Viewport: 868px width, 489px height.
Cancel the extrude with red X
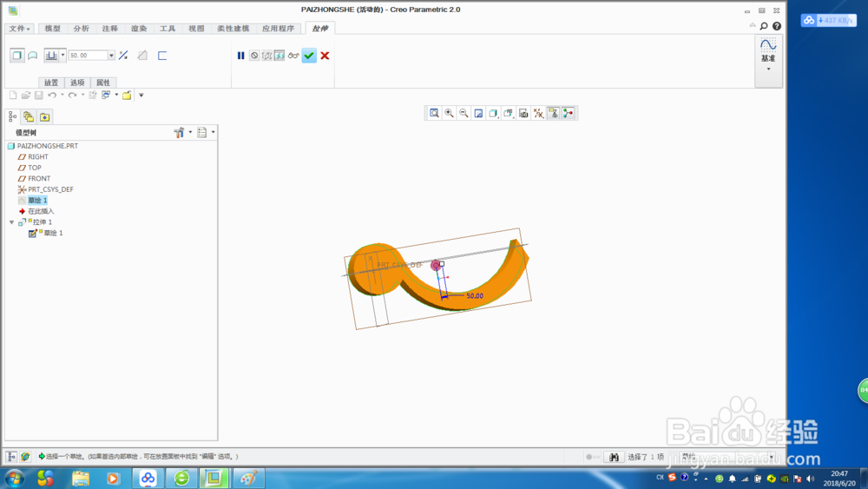pos(325,56)
